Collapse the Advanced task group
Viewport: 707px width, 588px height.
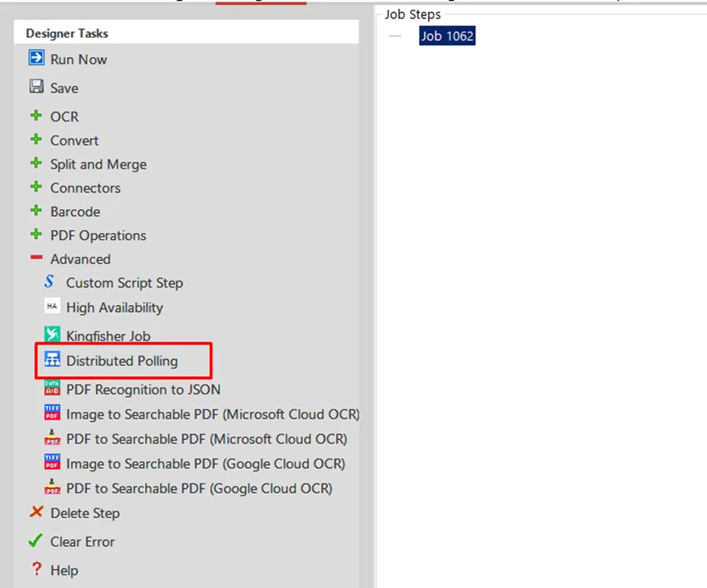click(35, 259)
